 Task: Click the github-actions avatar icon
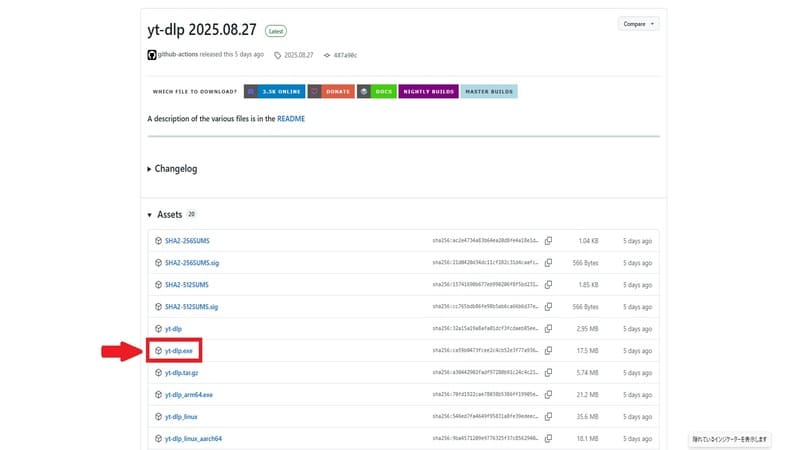(152, 55)
